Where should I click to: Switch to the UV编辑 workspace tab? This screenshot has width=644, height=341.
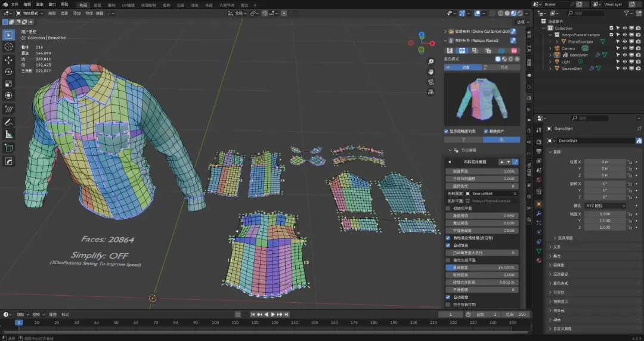128,4
